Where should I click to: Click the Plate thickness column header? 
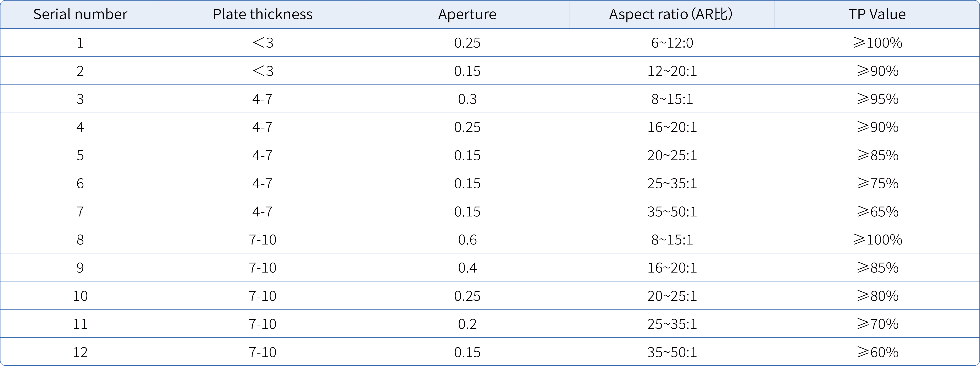point(262,15)
